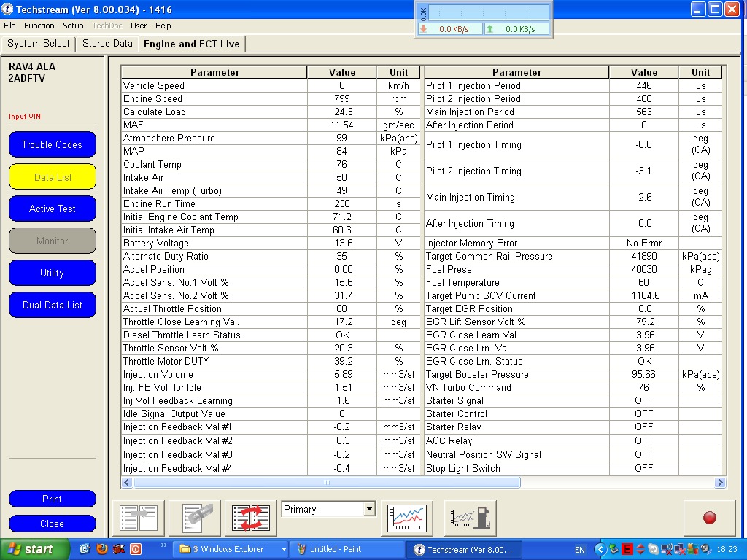The height and width of the screenshot is (560, 747).
Task: Click the red arrows list swap icon
Action: click(x=251, y=518)
